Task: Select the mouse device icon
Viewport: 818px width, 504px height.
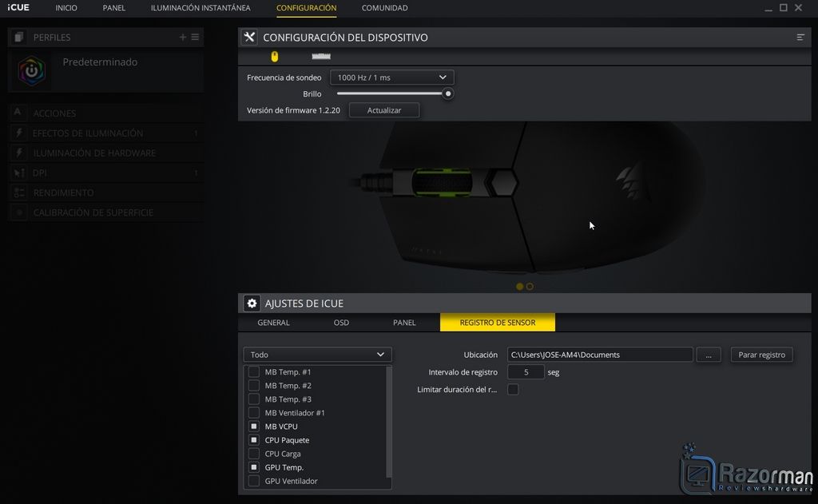Action: [275, 57]
